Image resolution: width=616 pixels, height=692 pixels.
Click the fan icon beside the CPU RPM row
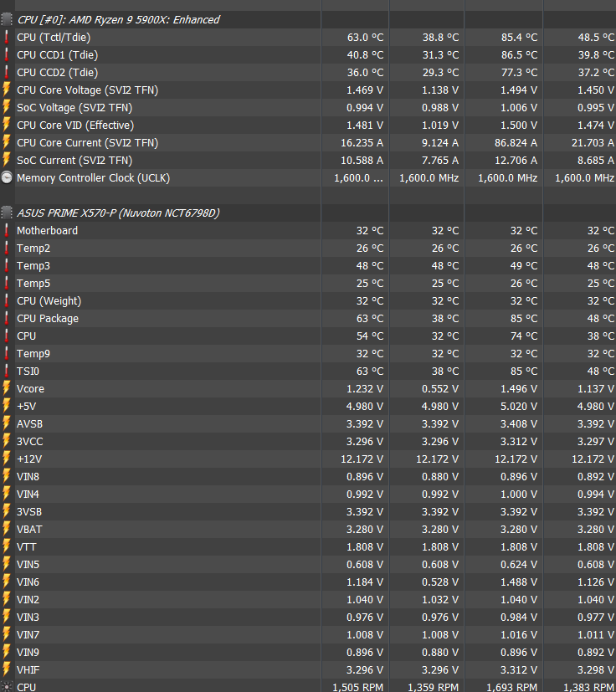(8, 687)
